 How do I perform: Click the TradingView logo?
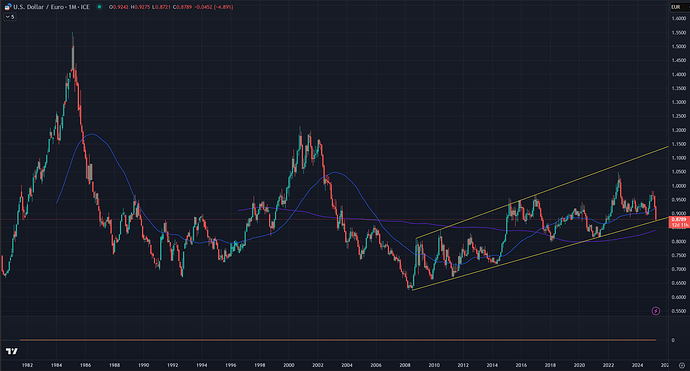tap(12, 351)
